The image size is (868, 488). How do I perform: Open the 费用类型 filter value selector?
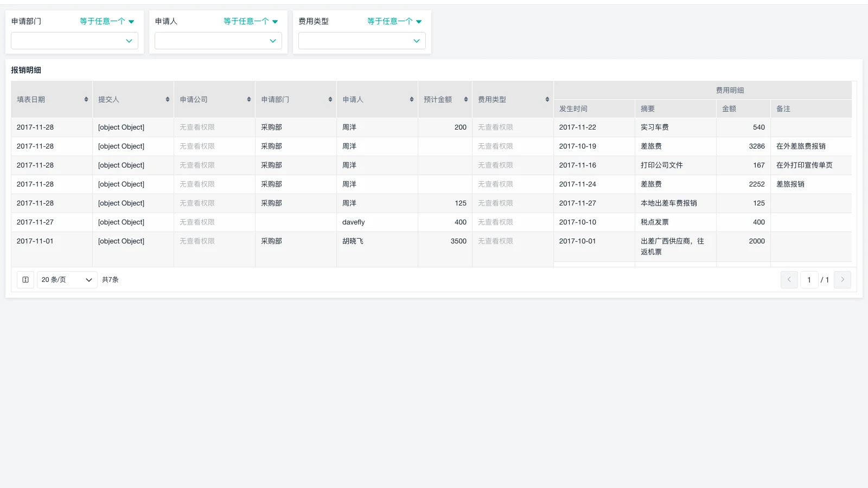[x=362, y=40]
